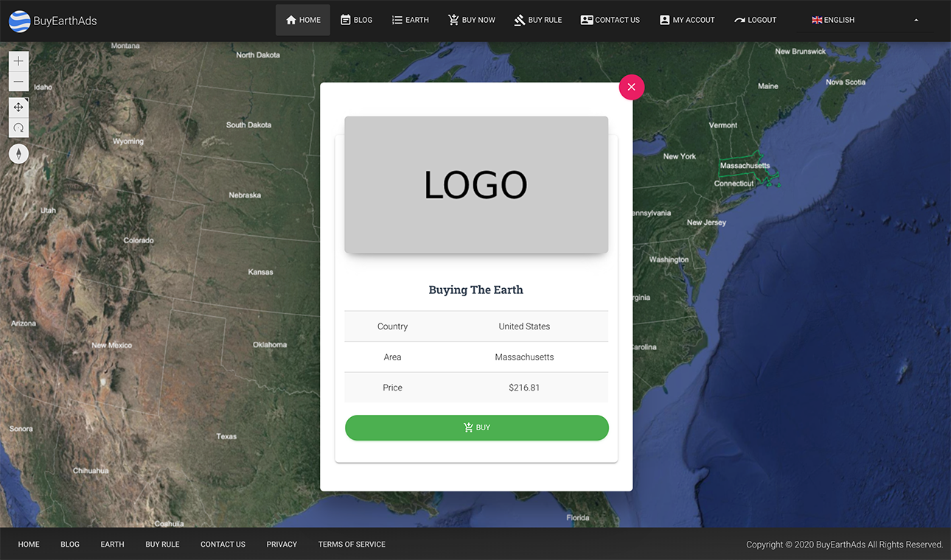
Task: Open My Accout in the top navigation
Action: (x=687, y=20)
